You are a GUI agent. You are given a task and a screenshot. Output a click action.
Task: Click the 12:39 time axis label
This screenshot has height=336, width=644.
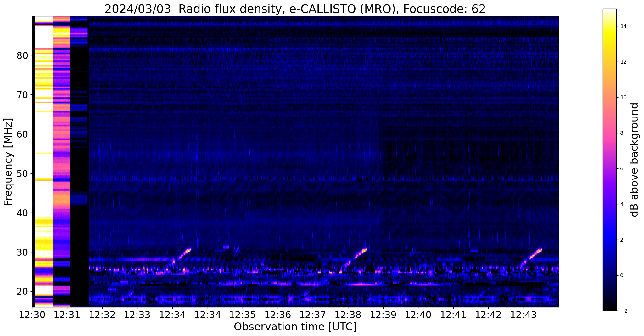383,315
